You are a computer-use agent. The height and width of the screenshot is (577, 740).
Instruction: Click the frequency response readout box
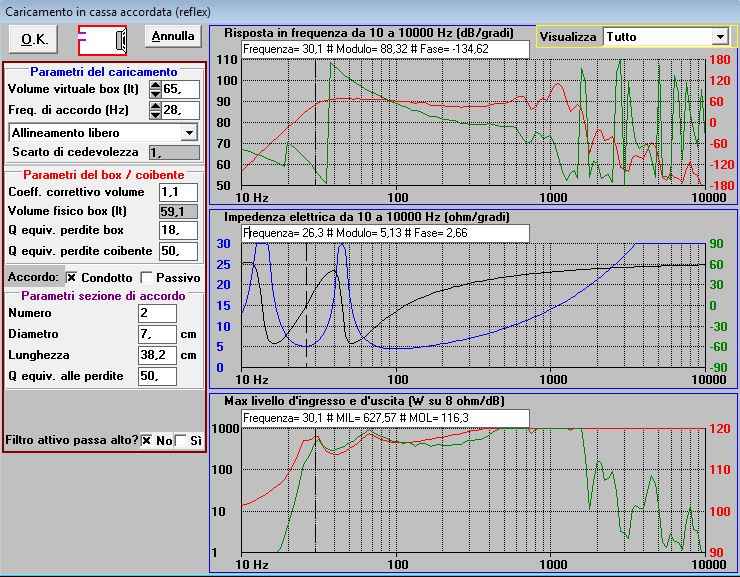tap(385, 49)
